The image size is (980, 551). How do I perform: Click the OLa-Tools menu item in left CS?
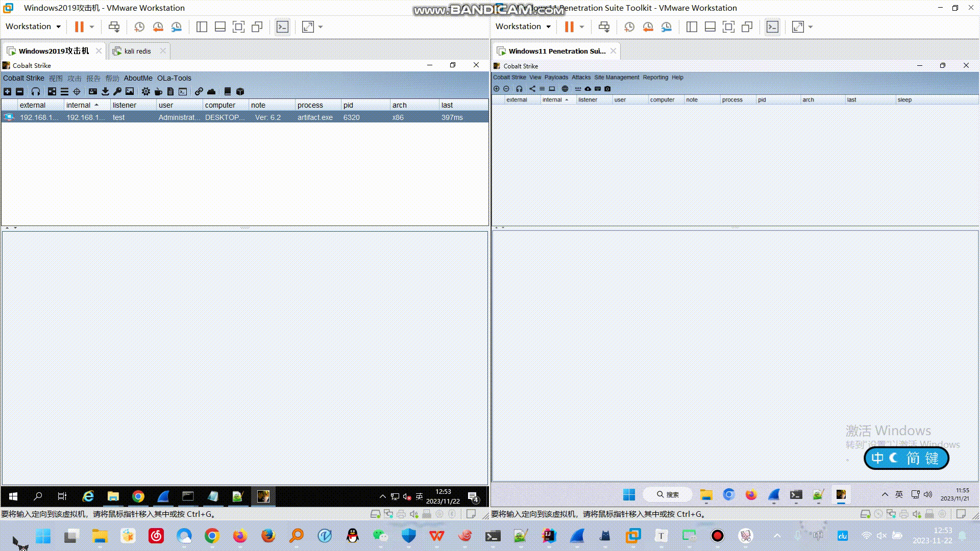pos(174,78)
